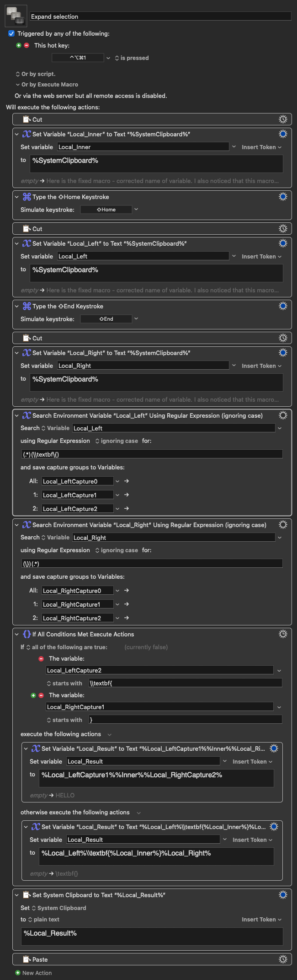Change the Set 'System Clipboard' target popup
This screenshot has width=297, height=980.
coord(59,908)
